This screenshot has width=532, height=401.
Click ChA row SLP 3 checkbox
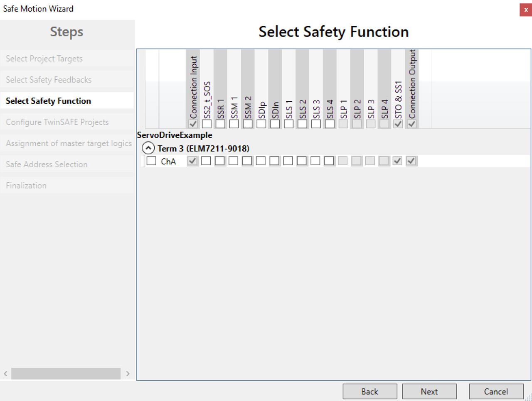(x=370, y=161)
